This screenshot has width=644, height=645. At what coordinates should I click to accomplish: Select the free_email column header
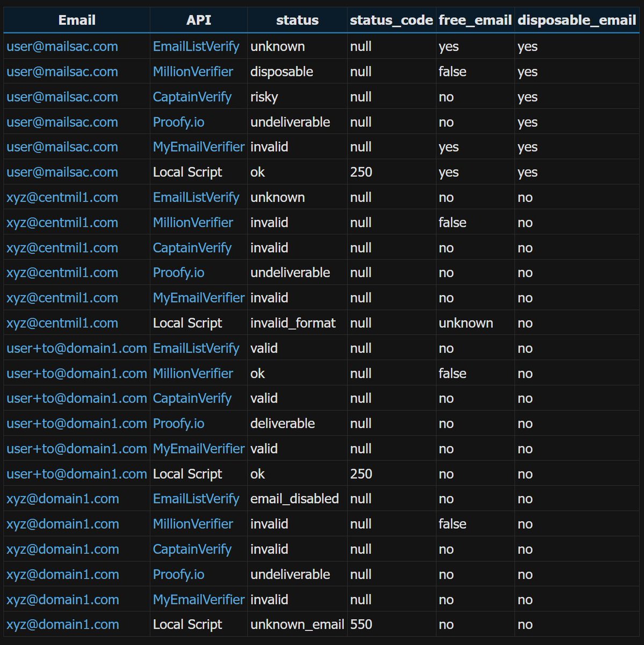tap(475, 20)
